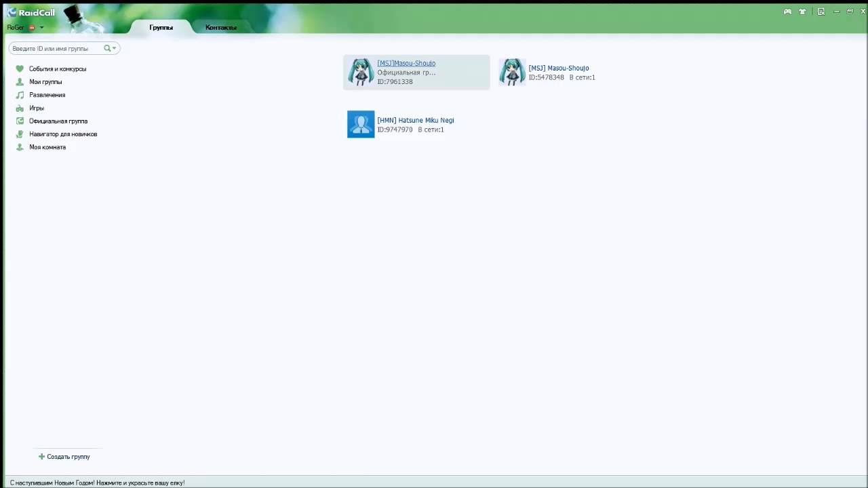Open the [MSJ]Masou-Shoujo underlined link

click(x=406, y=63)
